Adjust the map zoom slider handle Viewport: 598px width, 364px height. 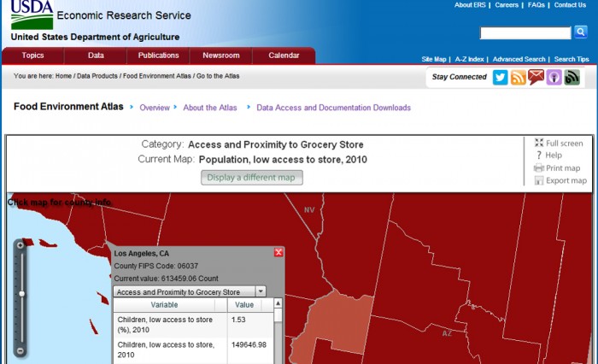click(21, 293)
